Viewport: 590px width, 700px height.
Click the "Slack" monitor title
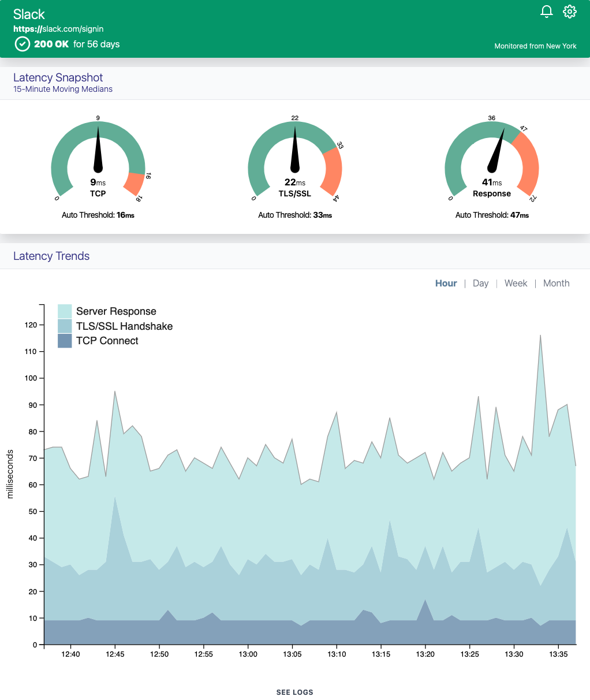coord(29,14)
